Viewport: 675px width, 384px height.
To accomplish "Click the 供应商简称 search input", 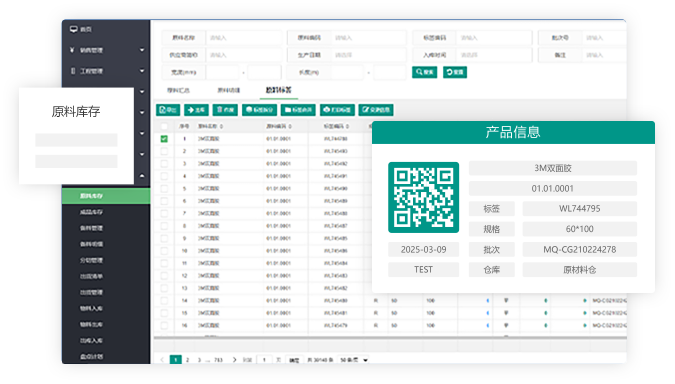I will click(244, 55).
